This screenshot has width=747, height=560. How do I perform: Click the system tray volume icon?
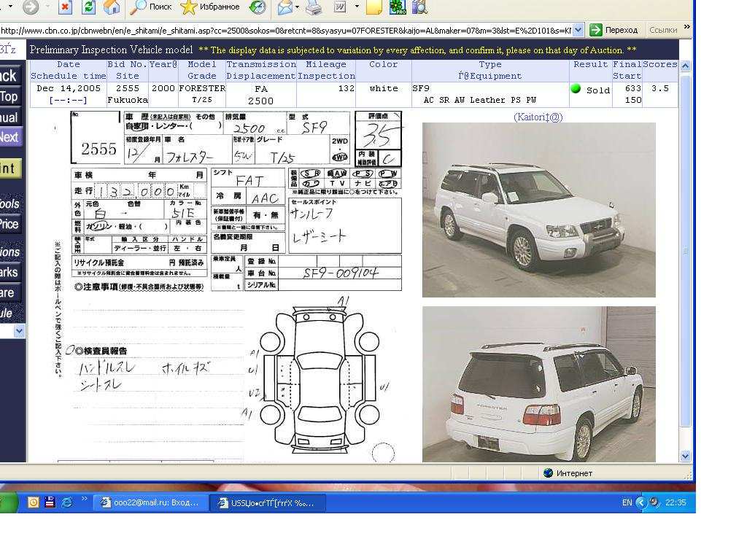(654, 502)
